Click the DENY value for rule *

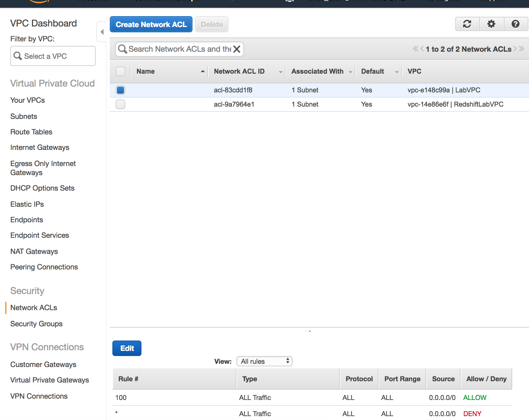472,414
